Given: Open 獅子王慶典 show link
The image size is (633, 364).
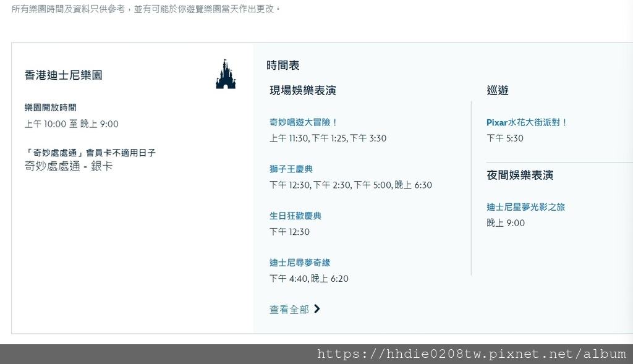Looking at the screenshot, I should [291, 169].
